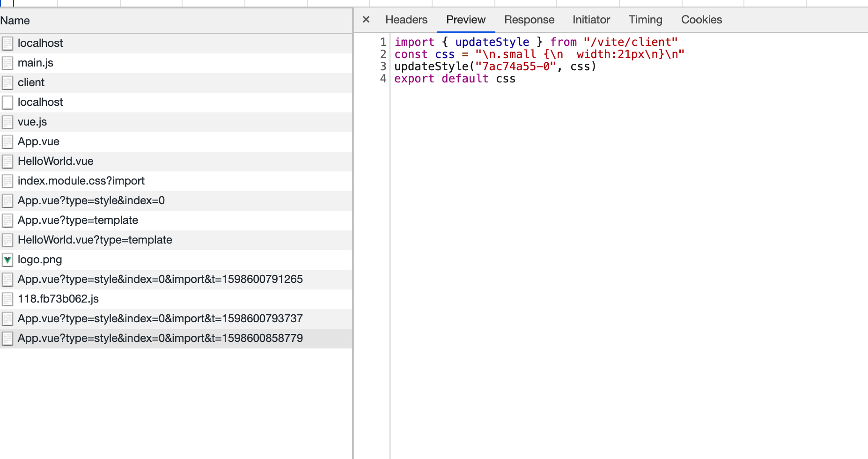Click the main.js file icon
The image size is (868, 459).
point(7,63)
